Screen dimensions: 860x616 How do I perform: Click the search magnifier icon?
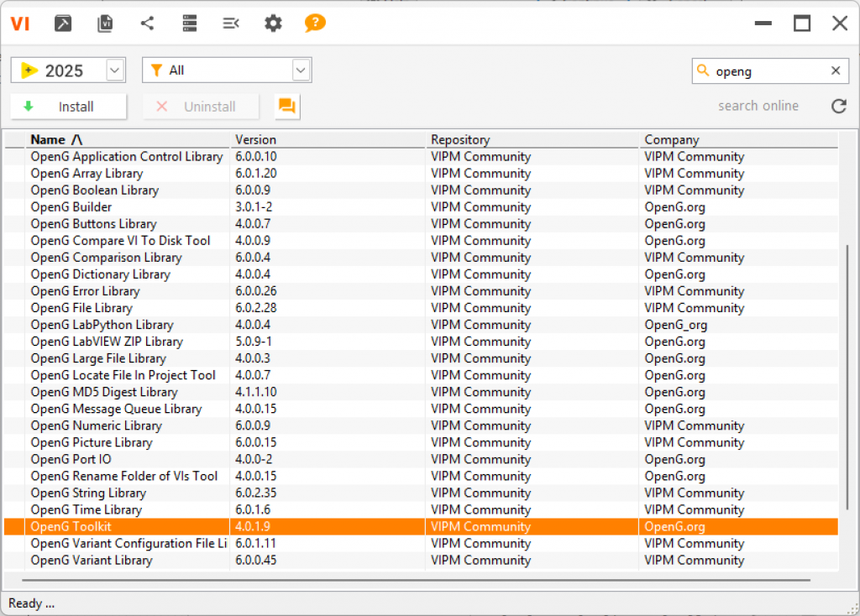point(703,70)
